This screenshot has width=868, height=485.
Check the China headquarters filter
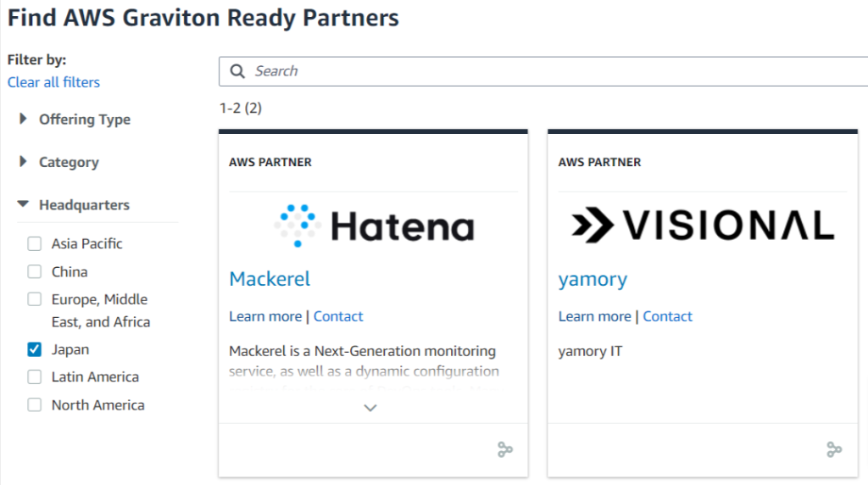point(34,272)
